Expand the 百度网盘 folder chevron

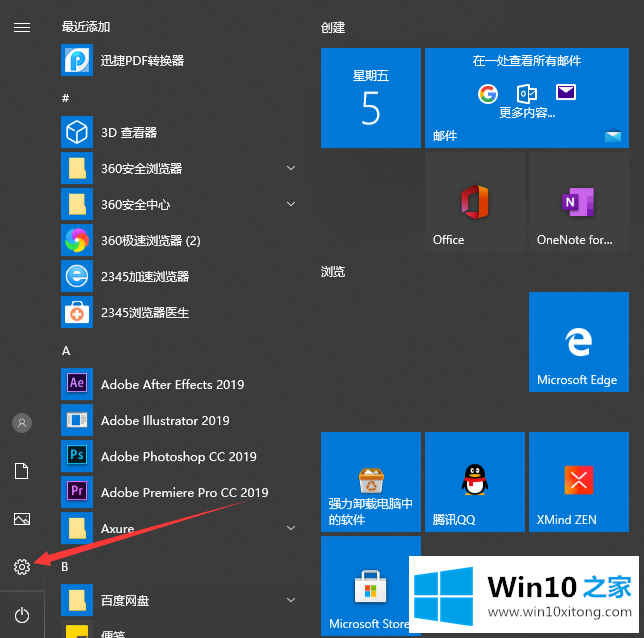click(291, 600)
